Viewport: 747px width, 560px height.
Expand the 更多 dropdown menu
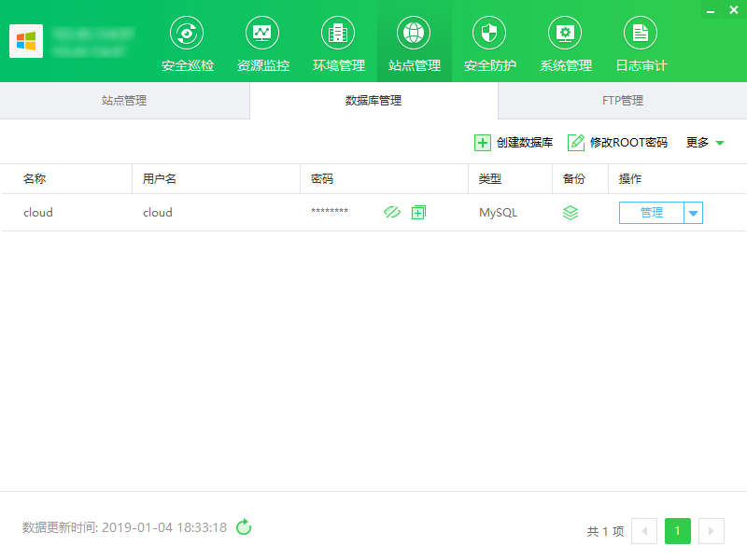[x=705, y=143]
